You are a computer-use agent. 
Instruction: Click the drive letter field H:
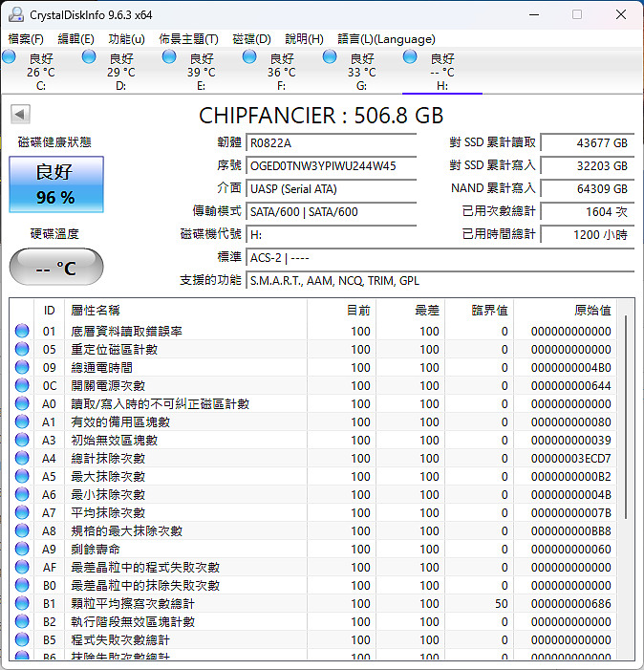[x=331, y=234]
